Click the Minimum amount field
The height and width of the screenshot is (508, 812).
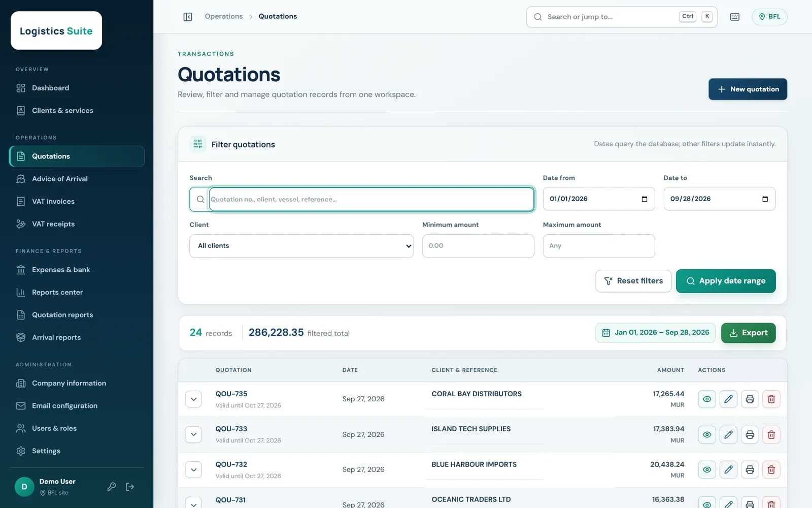click(478, 246)
